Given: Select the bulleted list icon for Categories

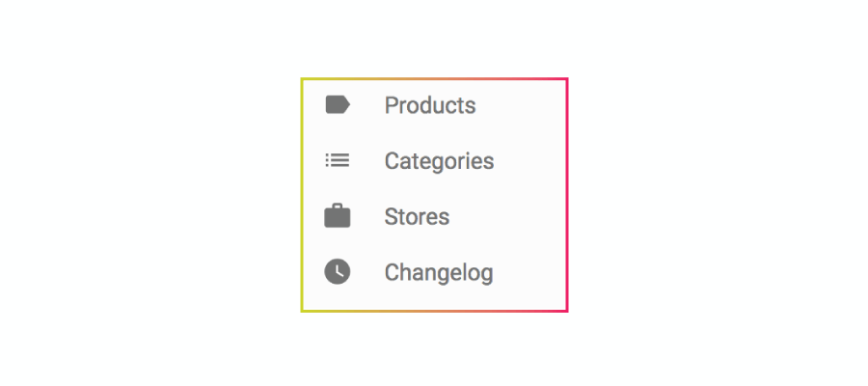Looking at the screenshot, I should pos(338,160).
